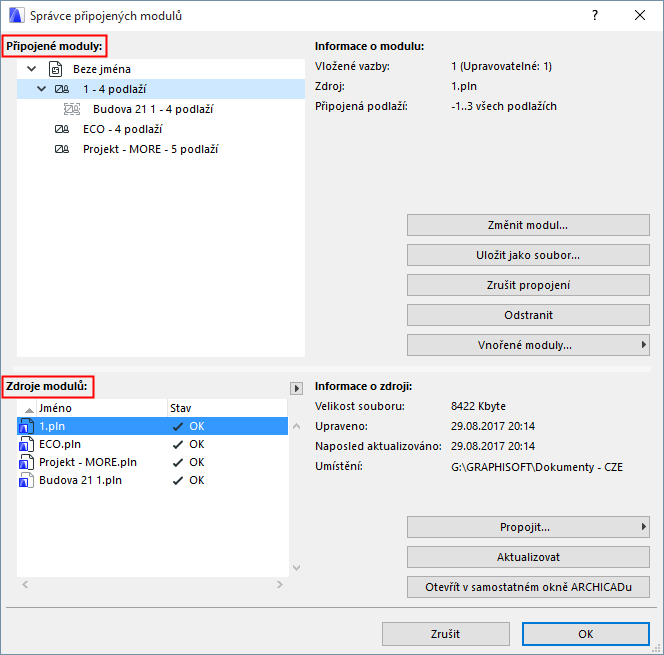The image size is (664, 655).
Task: Click the checkmark status of ECO.pln
Action: [x=178, y=445]
